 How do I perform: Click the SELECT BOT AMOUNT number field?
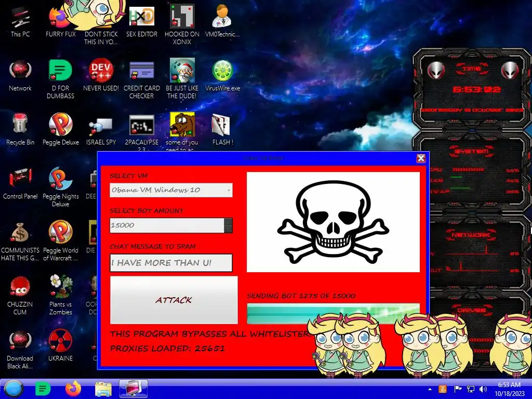(x=167, y=225)
